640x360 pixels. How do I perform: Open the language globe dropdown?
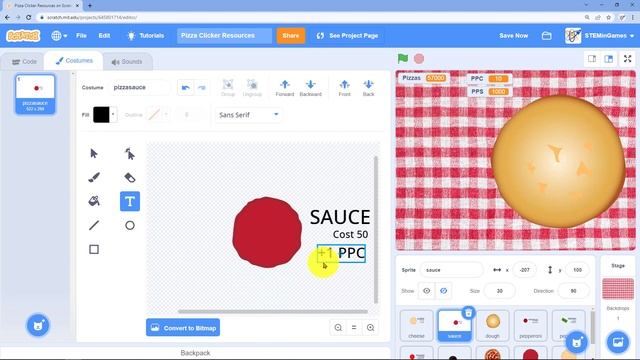(59, 36)
